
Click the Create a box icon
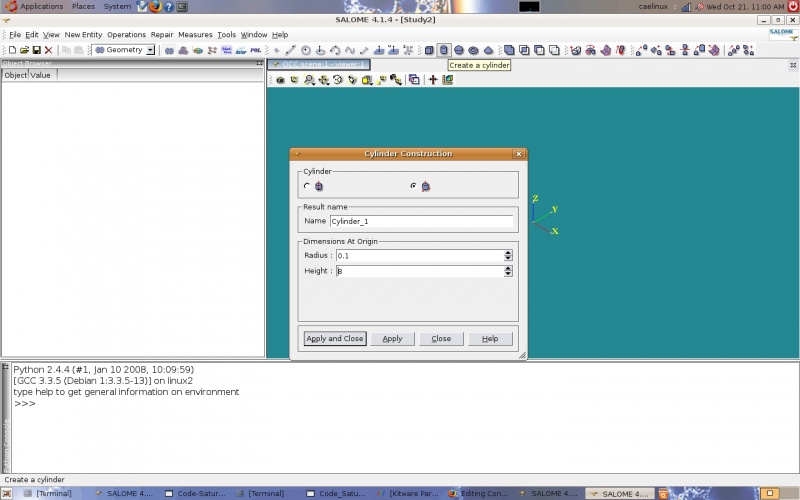429,50
